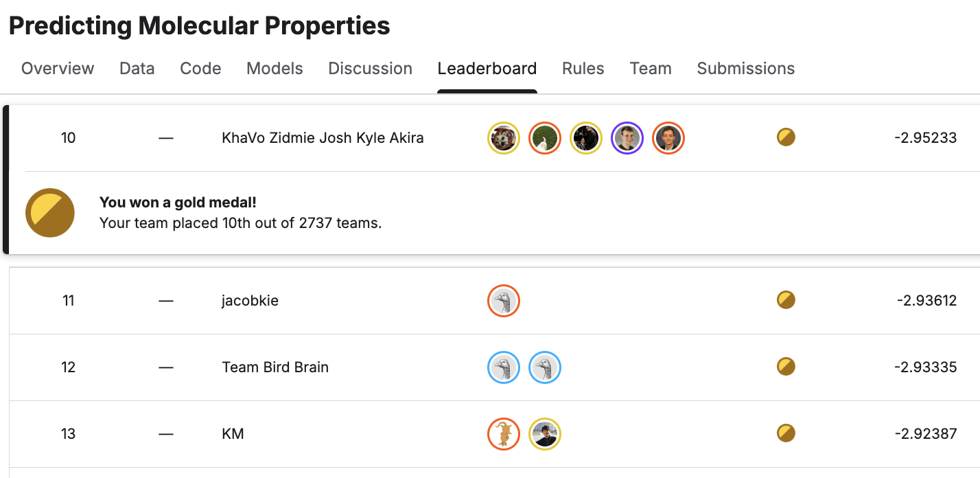Open the Discussion tab
The width and height of the screenshot is (980, 478).
click(x=370, y=69)
